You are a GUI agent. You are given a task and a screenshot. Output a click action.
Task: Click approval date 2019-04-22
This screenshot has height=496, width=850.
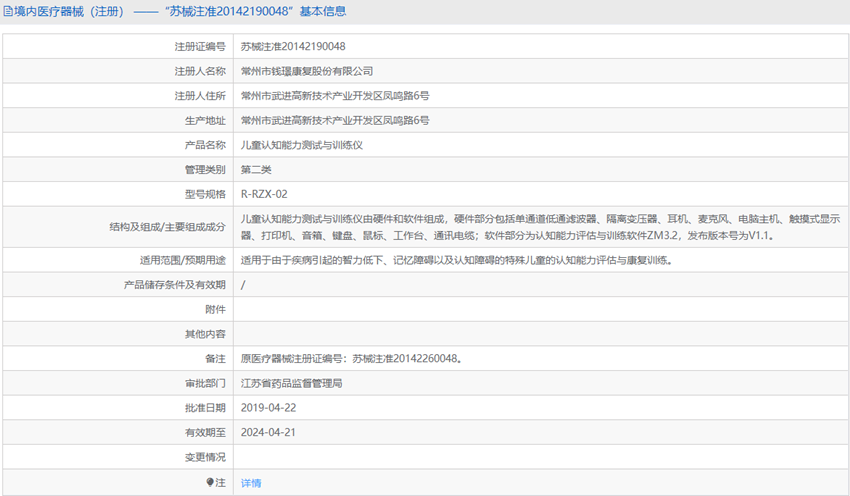coord(268,408)
